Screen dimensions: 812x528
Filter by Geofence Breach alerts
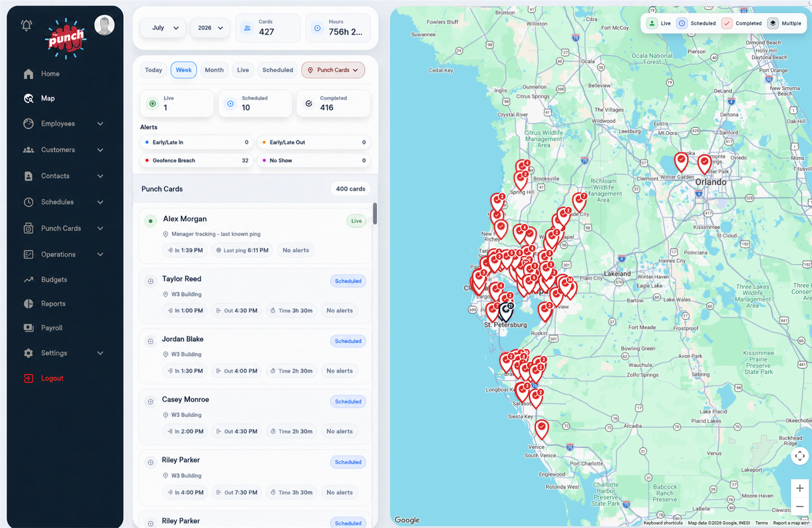point(197,160)
